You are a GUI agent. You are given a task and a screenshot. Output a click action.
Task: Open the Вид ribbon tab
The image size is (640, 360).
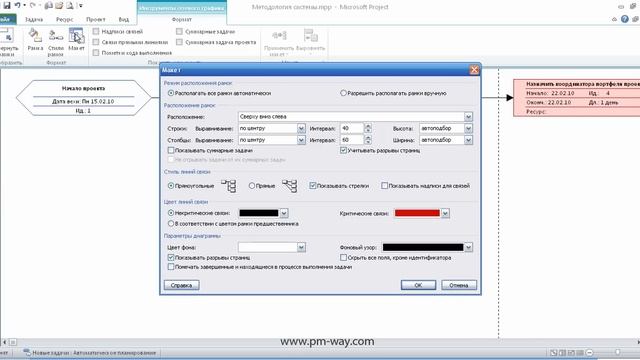(x=123, y=19)
